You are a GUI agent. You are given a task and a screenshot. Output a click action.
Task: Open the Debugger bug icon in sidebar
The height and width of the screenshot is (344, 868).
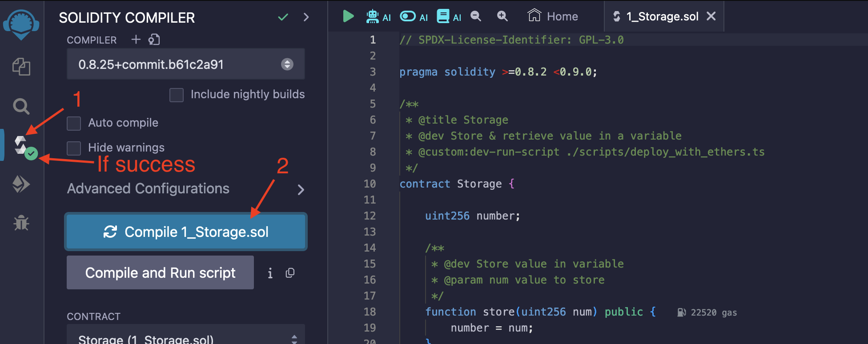coord(21,223)
